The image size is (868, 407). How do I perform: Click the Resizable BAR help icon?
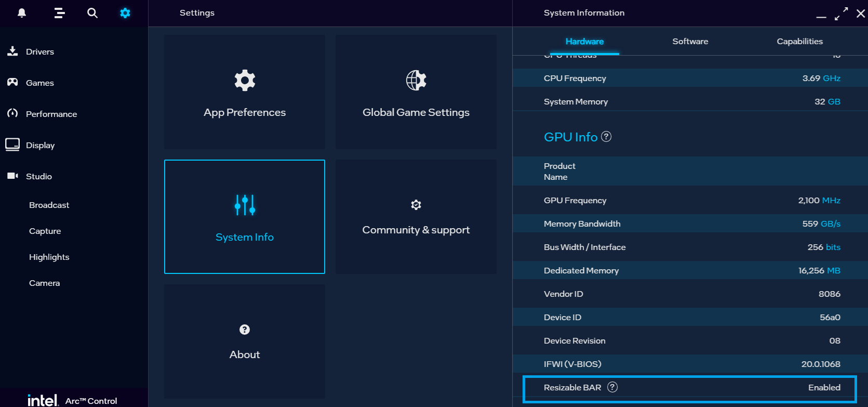point(612,387)
